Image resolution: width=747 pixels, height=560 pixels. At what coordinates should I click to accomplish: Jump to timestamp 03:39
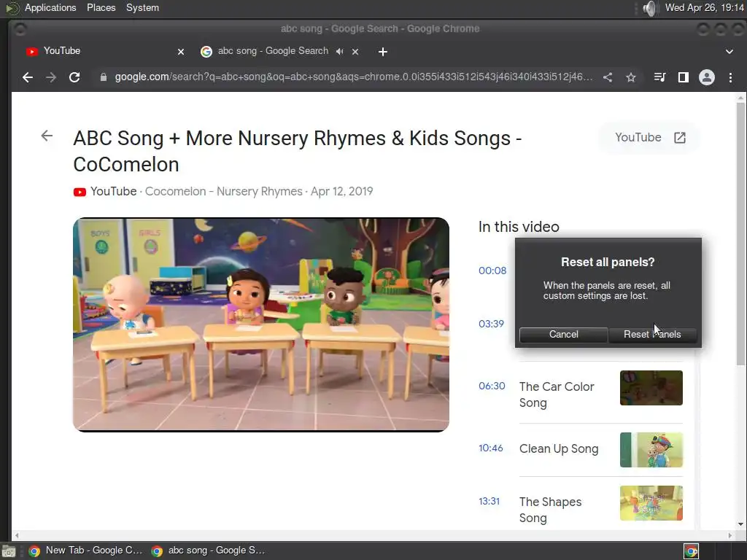[x=491, y=324]
